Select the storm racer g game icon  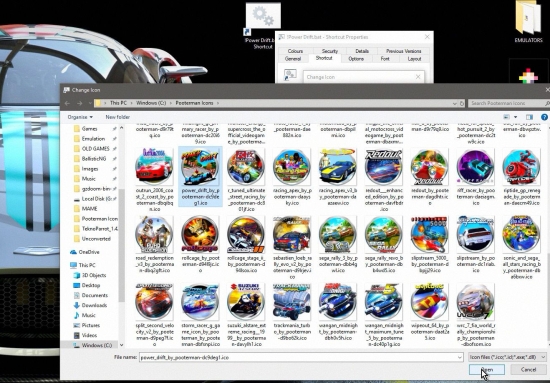[200, 315]
